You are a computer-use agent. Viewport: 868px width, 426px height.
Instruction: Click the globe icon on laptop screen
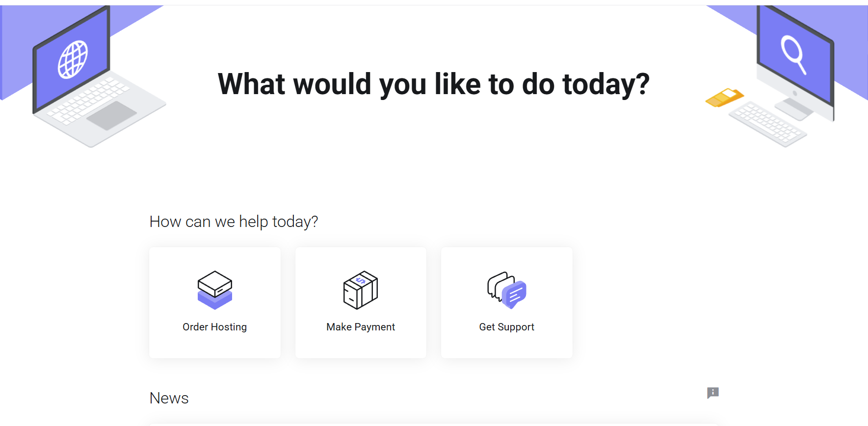point(73,60)
